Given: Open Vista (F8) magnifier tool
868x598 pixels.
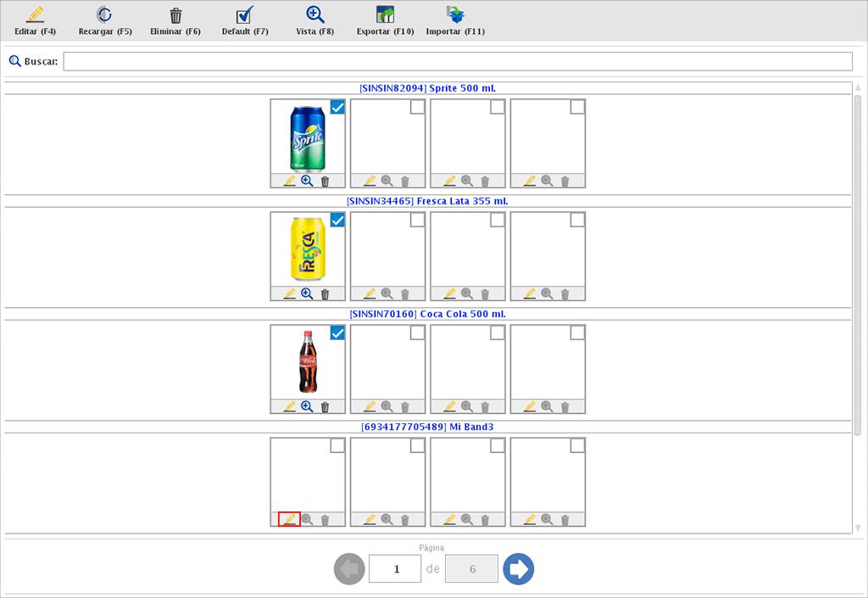Looking at the screenshot, I should coord(315,15).
